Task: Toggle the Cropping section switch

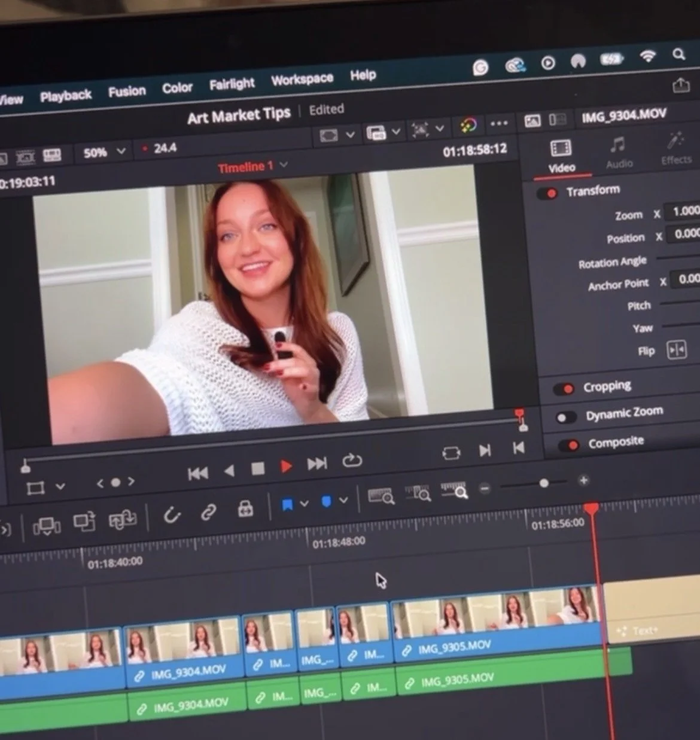Action: click(x=563, y=389)
